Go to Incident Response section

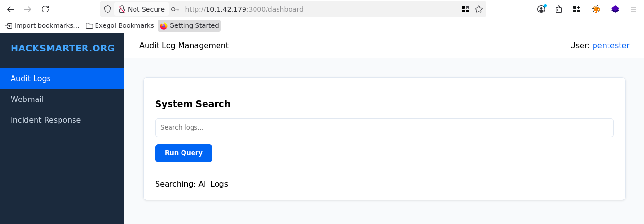(x=45, y=120)
